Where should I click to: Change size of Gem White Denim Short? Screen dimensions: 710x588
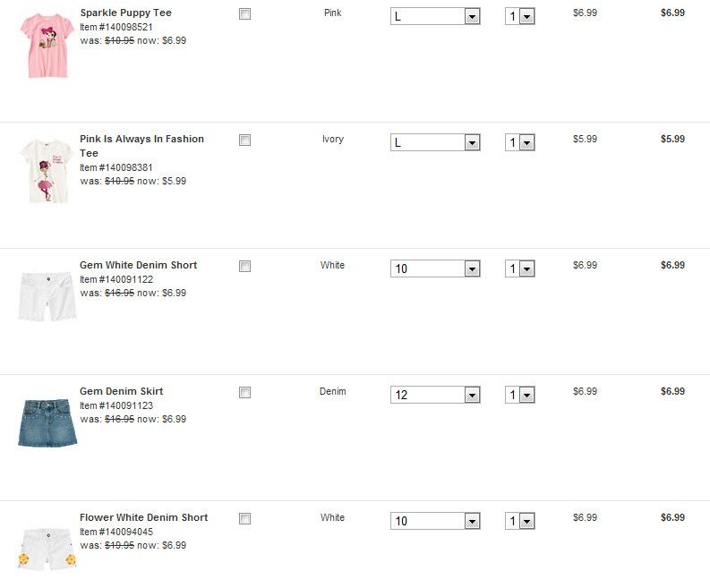click(x=435, y=269)
